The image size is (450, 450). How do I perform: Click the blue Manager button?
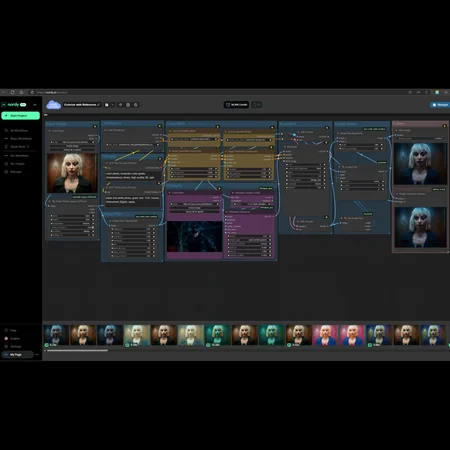tap(440, 105)
